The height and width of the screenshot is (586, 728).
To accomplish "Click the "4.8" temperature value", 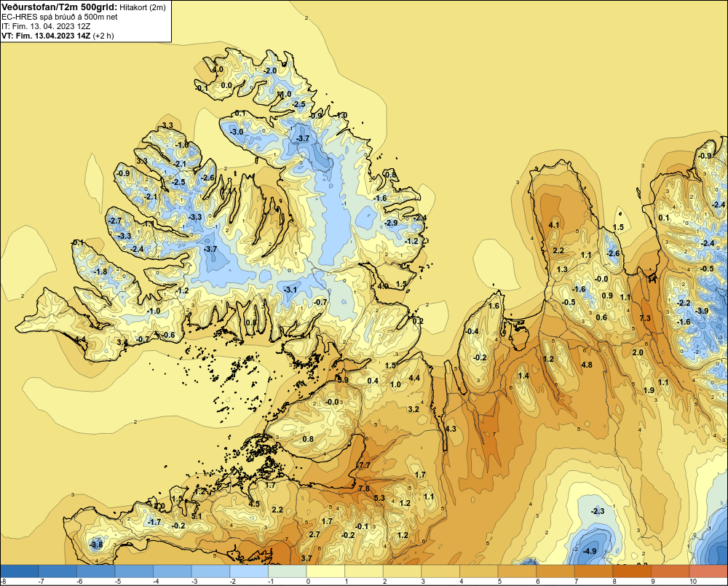I will [x=587, y=365].
